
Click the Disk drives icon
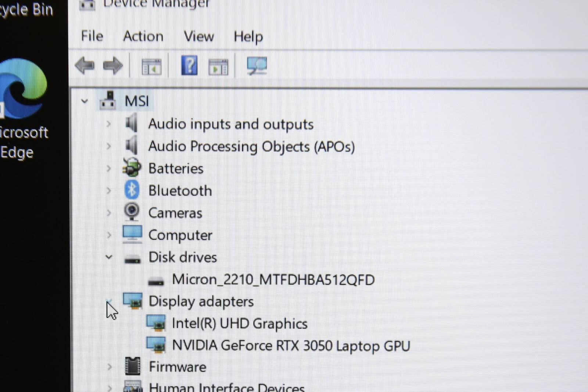(132, 260)
